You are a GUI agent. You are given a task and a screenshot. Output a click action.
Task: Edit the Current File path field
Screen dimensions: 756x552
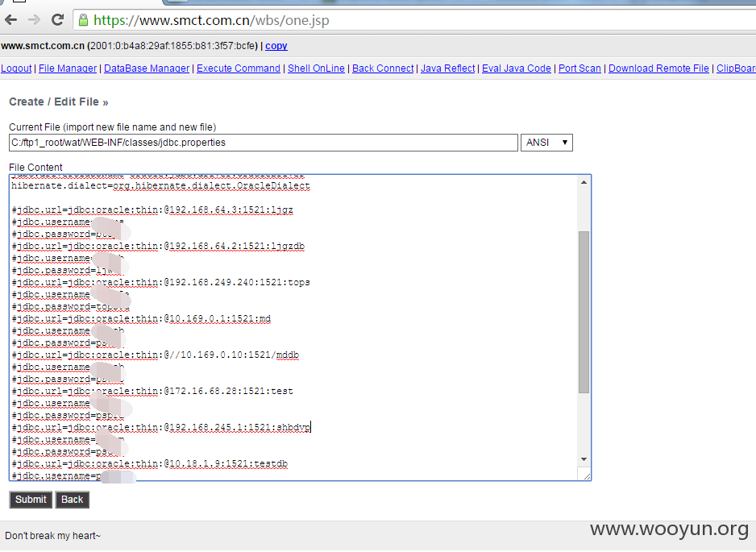[x=264, y=143]
